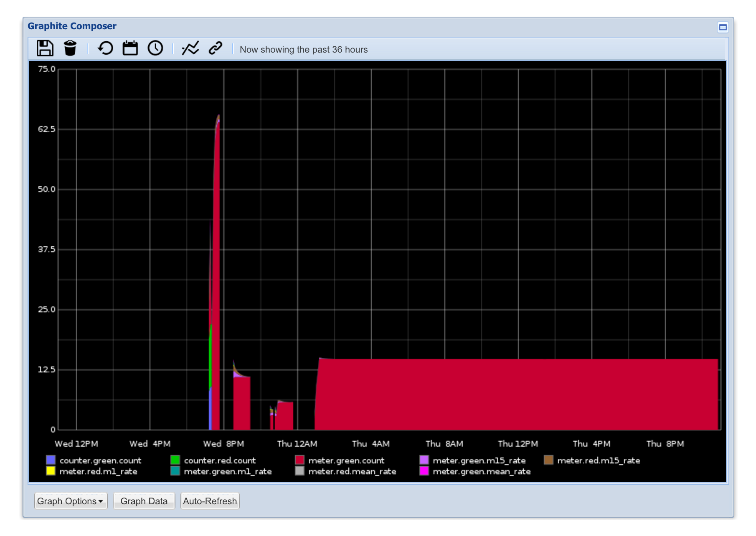756x536 pixels.
Task: Open the recent time range clock icon
Action: click(155, 48)
